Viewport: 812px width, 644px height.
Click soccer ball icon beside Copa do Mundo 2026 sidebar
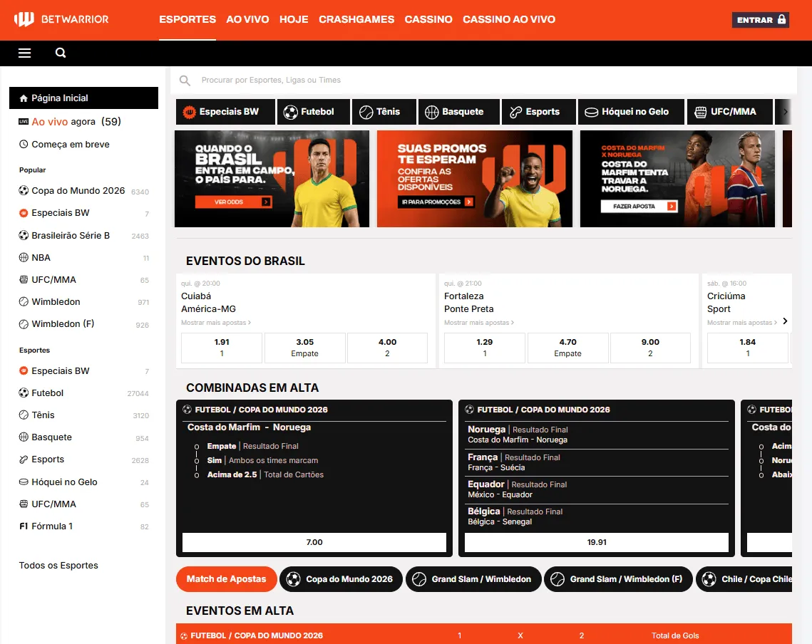coord(24,190)
